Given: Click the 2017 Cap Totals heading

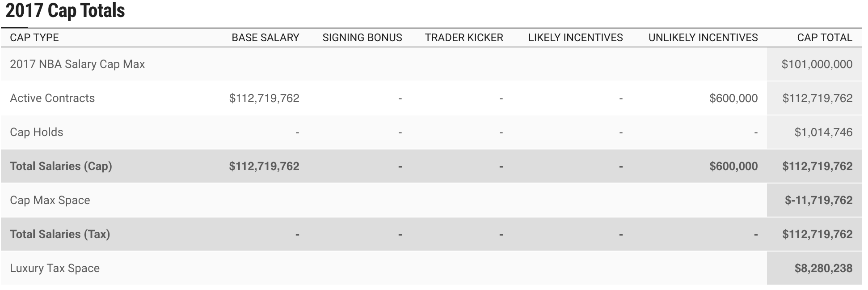Looking at the screenshot, I should tap(65, 11).
